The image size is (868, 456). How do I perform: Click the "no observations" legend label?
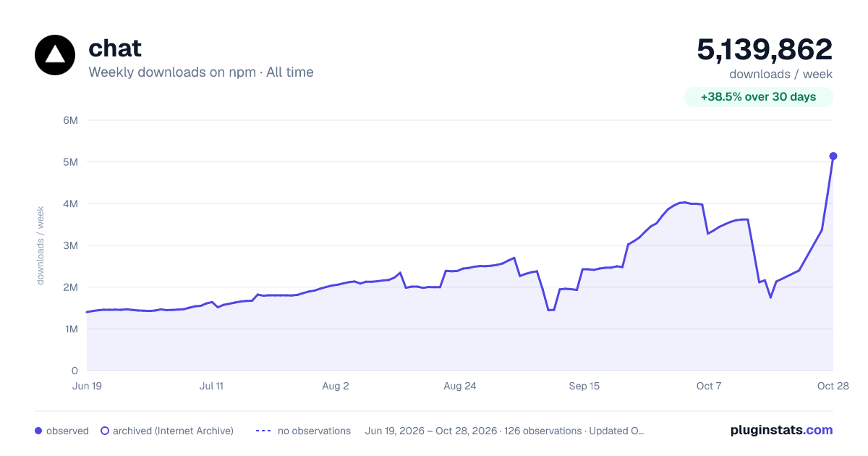[x=314, y=431]
